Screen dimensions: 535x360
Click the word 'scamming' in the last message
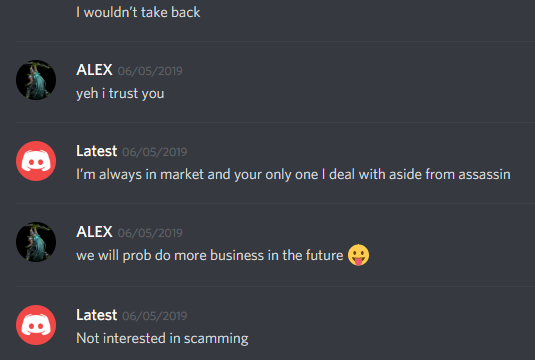[216, 339]
